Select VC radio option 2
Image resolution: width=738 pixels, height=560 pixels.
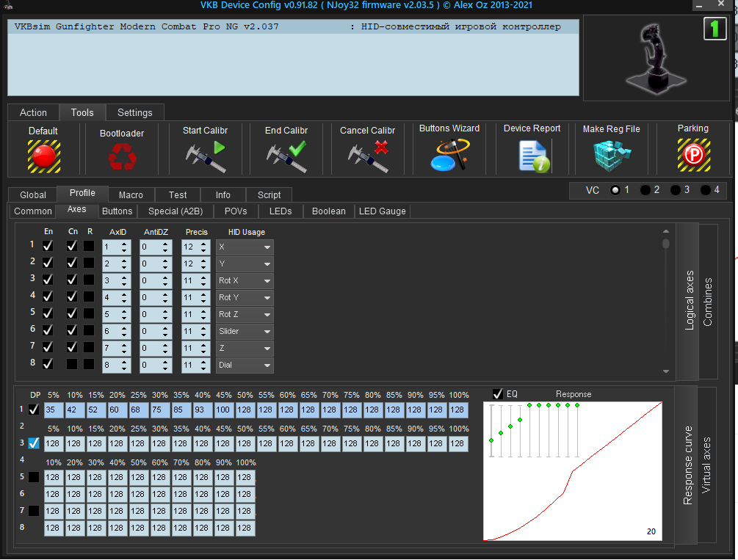[x=645, y=190]
